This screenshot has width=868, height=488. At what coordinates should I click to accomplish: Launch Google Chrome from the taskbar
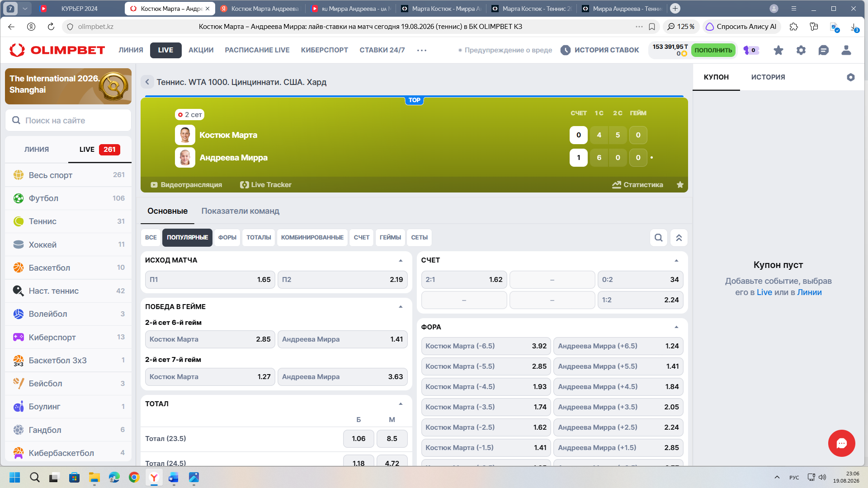point(134,477)
